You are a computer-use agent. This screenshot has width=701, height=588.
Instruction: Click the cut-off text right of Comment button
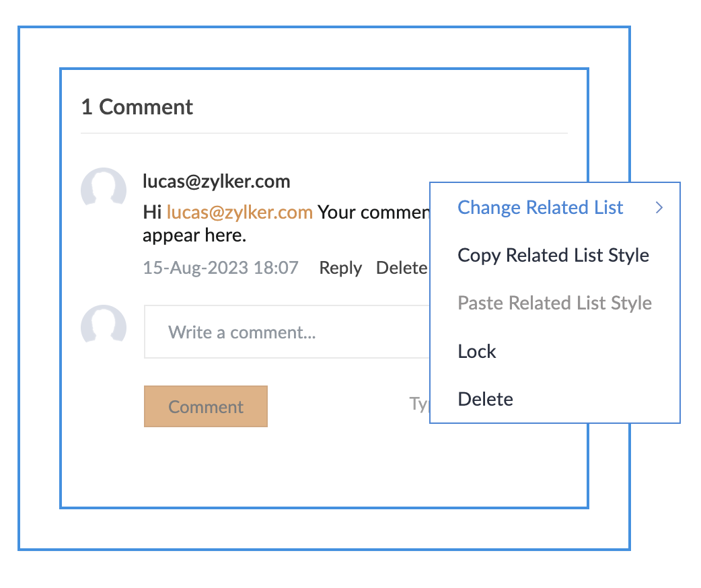tap(420, 404)
